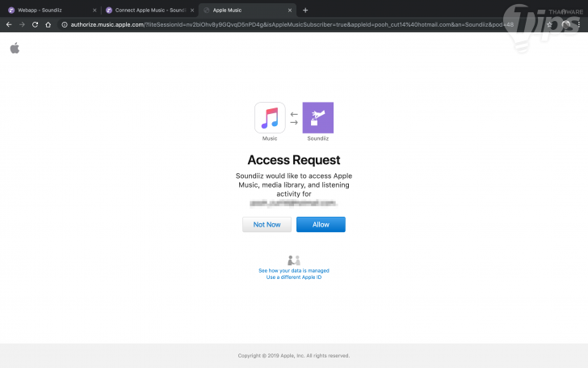Viewport: 588px width, 368px height.
Task: Click the Apple Music app icon
Action: click(x=270, y=117)
